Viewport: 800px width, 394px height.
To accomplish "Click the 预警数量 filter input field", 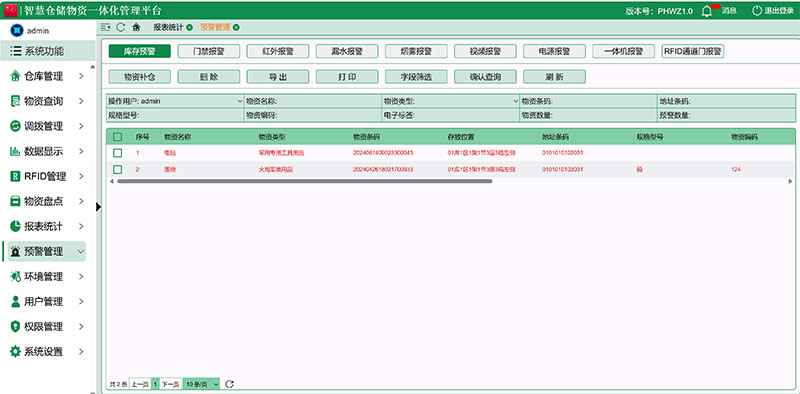I will point(727,115).
